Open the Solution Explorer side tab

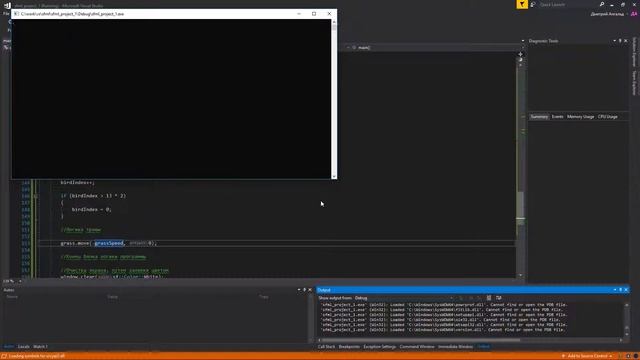[x=634, y=52]
